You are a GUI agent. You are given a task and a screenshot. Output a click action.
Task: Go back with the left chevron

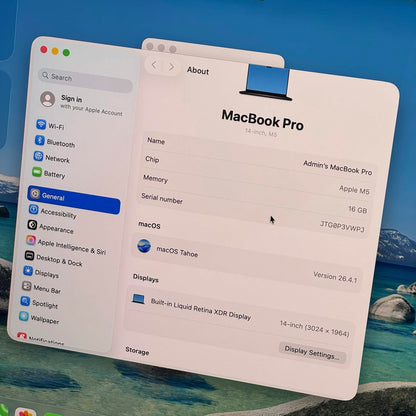(x=154, y=65)
